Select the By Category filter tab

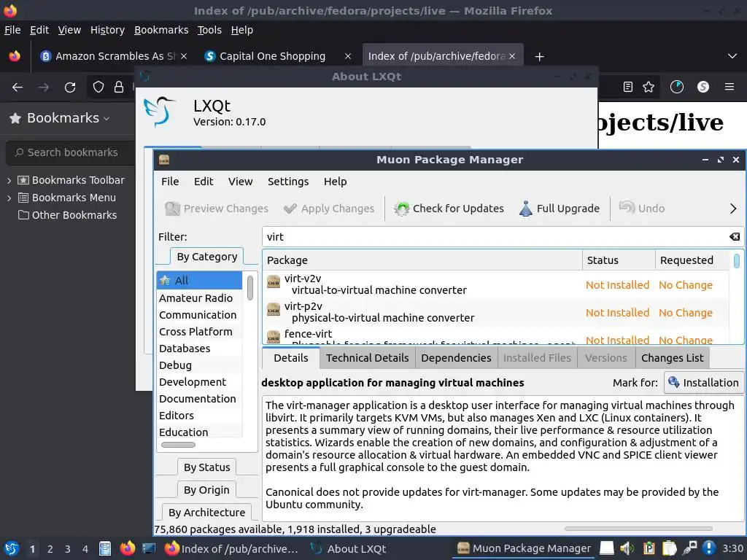(x=206, y=257)
